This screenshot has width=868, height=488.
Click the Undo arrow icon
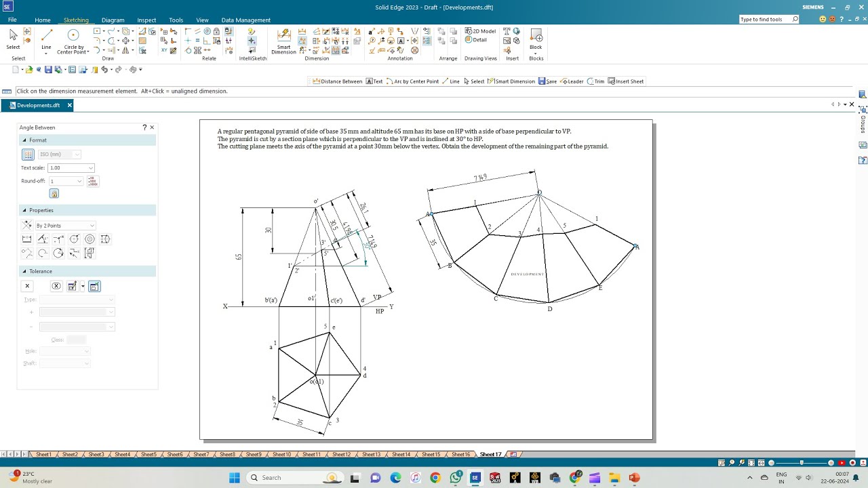104,70
